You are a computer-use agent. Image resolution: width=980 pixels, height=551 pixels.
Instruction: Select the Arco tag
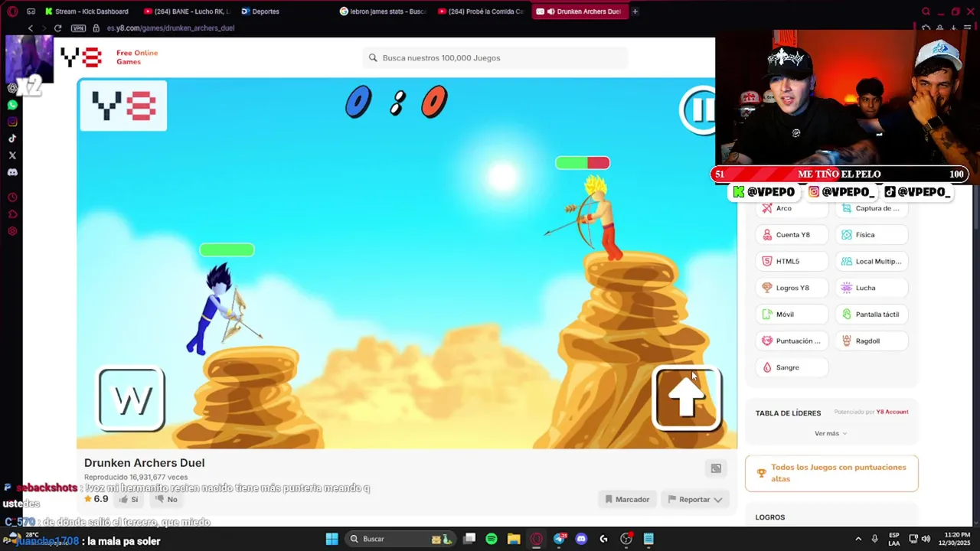click(x=792, y=208)
